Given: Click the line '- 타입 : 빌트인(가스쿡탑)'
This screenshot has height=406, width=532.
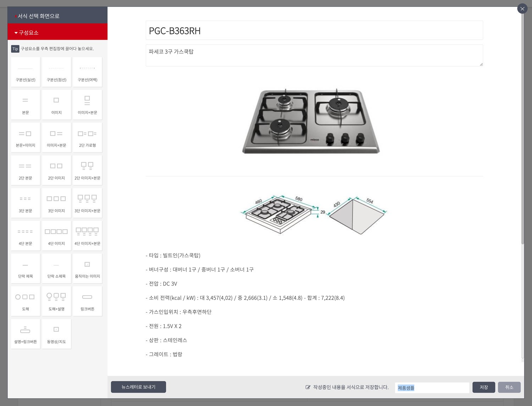Looking at the screenshot, I should click(173, 256).
